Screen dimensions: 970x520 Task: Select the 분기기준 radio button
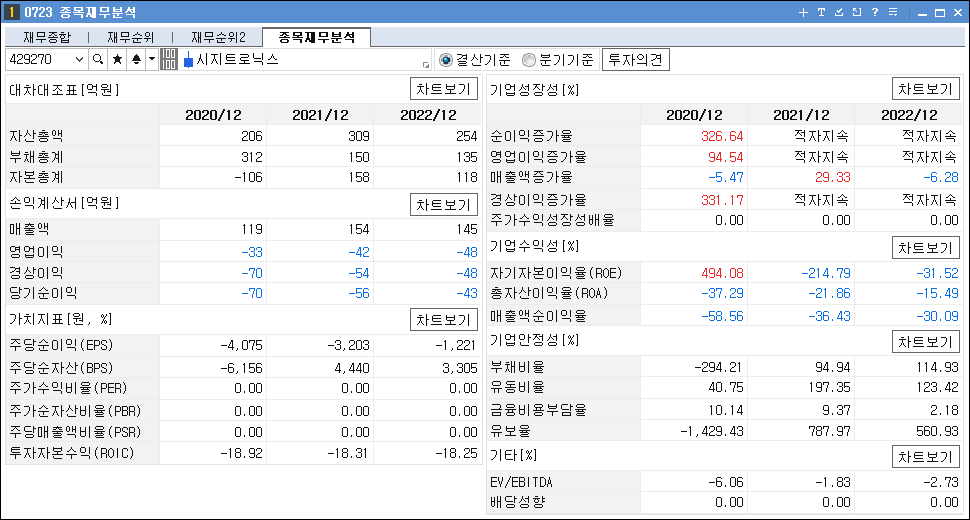528,60
